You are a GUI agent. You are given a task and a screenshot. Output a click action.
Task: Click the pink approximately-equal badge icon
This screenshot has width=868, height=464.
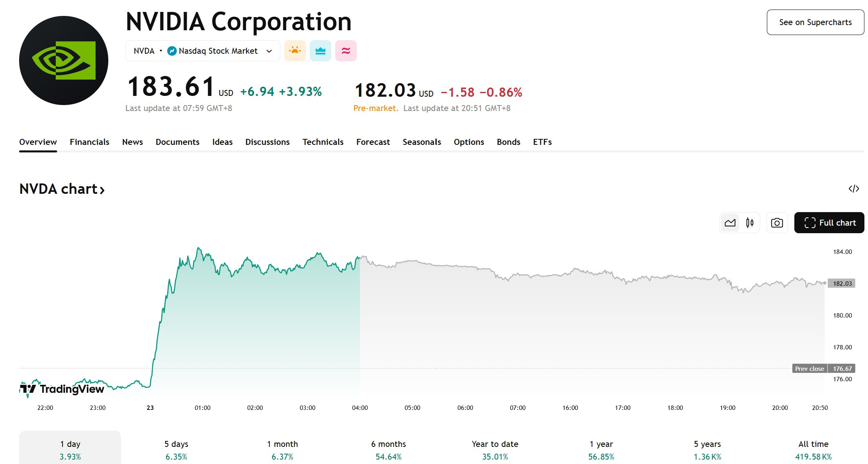(346, 51)
